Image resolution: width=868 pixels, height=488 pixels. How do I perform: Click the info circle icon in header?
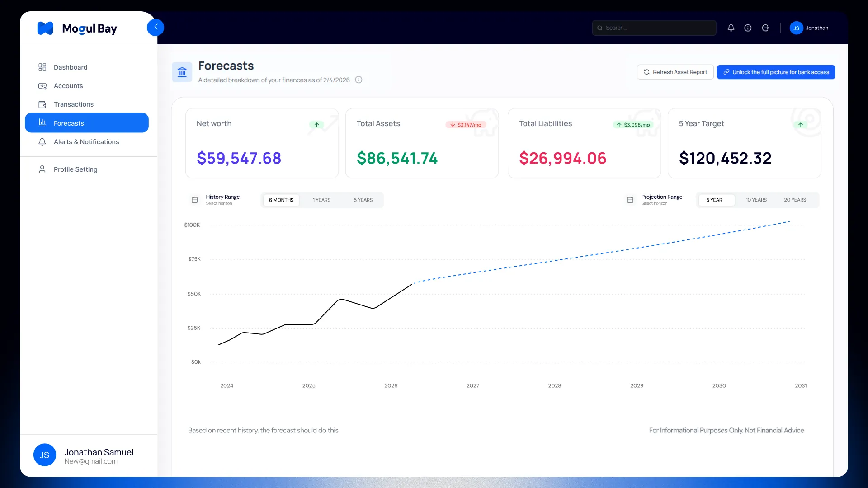[x=748, y=28]
